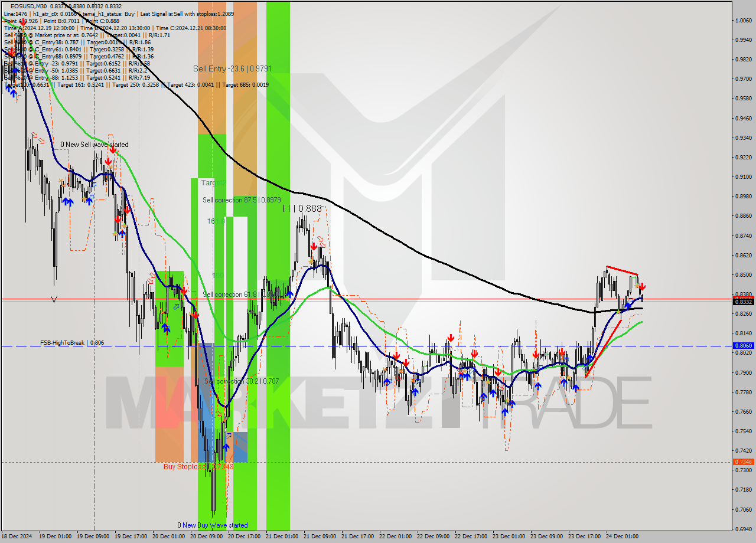The height and width of the screenshot is (543, 756).
Task: Click the 'Sell correction 87.5 | 0.8979' label
Action: (x=242, y=200)
